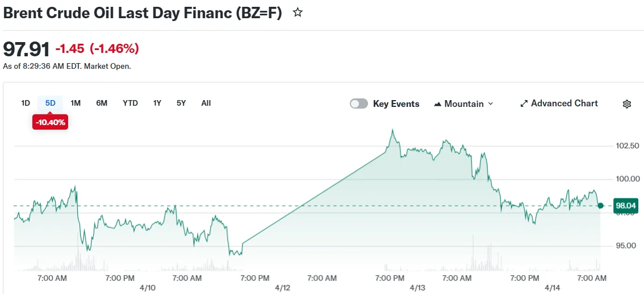Click the Advanced Chart expand arrows icon

pos(524,104)
